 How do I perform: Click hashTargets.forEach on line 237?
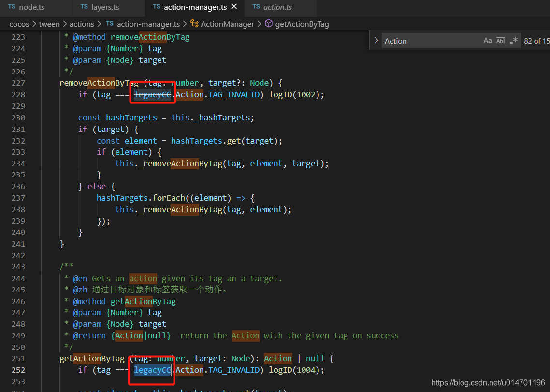[x=141, y=198]
